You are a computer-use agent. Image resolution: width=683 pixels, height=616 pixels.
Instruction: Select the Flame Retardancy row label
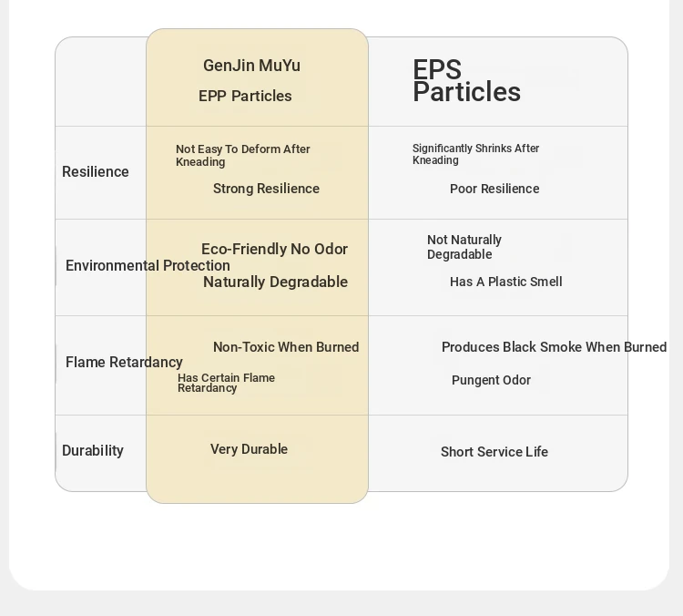point(124,363)
